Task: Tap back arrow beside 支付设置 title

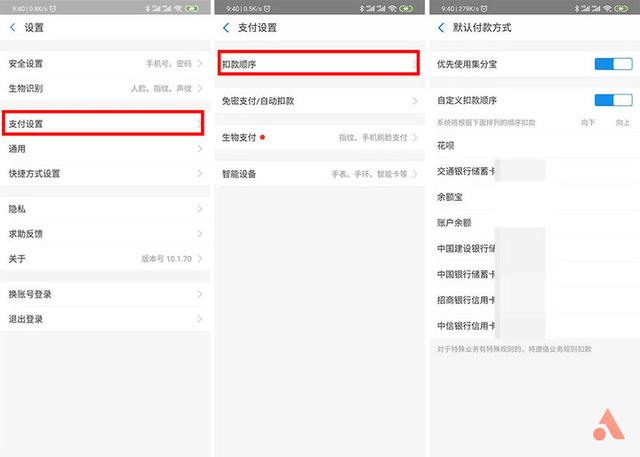Action: pyautogui.click(x=227, y=28)
